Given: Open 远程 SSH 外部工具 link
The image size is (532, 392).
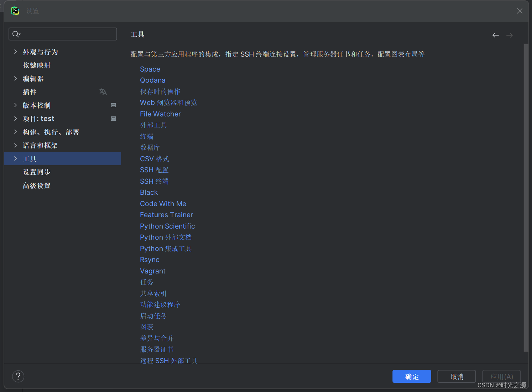Looking at the screenshot, I should (x=169, y=360).
